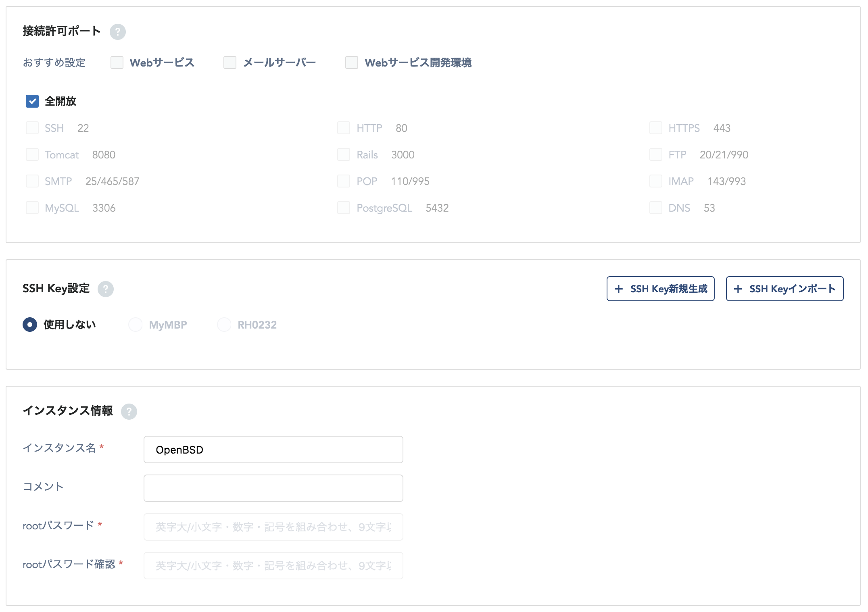The image size is (868, 612).
Task: Choose the RH0232 SSH key radio
Action: 224,325
